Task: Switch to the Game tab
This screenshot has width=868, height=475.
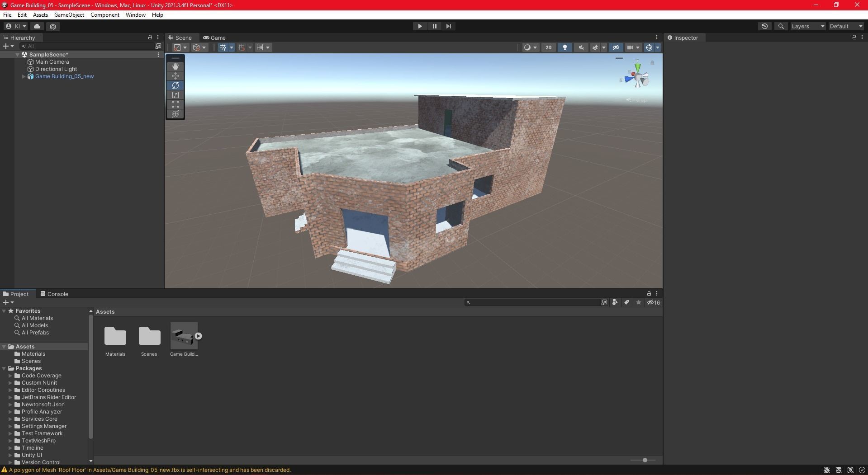Action: click(x=214, y=38)
